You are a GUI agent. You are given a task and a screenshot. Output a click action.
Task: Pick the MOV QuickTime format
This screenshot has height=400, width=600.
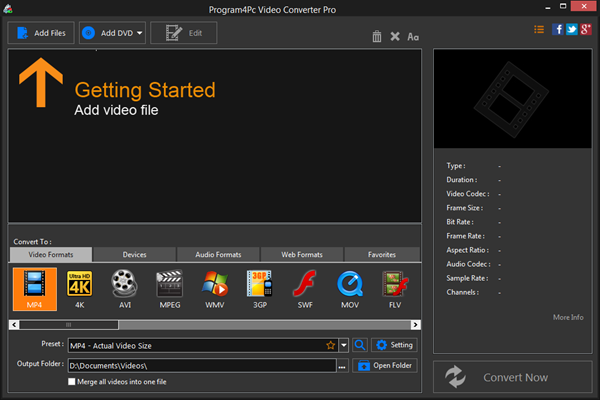point(350,289)
